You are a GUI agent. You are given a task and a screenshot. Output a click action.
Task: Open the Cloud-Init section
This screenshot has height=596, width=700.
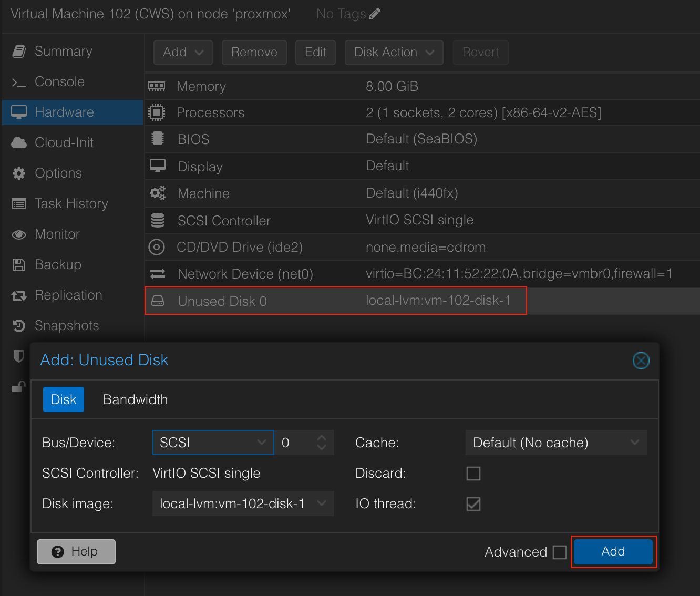coord(73,142)
